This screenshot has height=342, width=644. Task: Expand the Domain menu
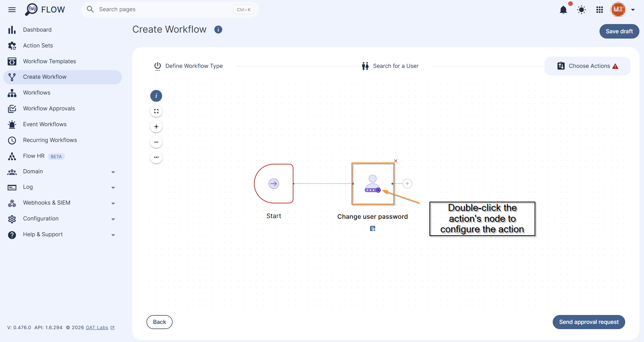pos(113,172)
